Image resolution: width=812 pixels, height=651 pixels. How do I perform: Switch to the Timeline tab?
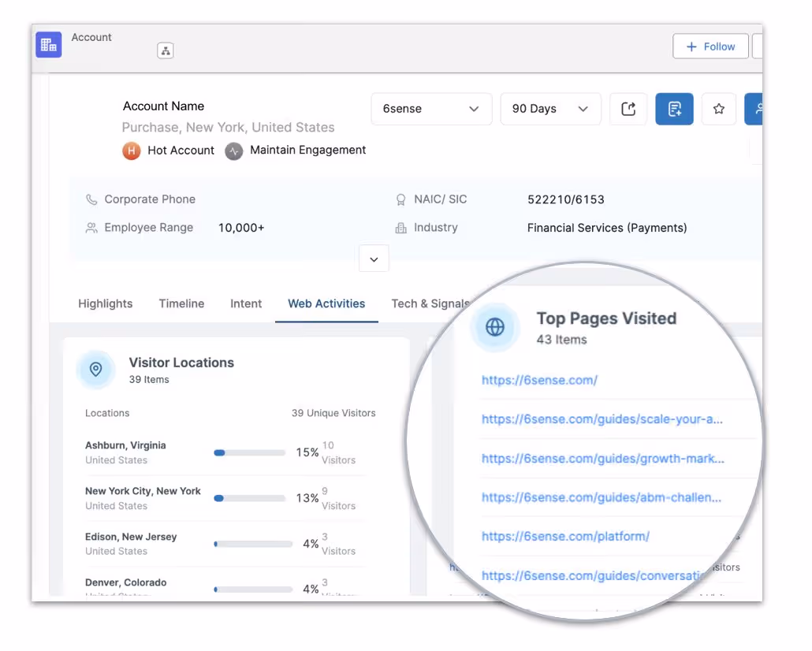tap(182, 303)
